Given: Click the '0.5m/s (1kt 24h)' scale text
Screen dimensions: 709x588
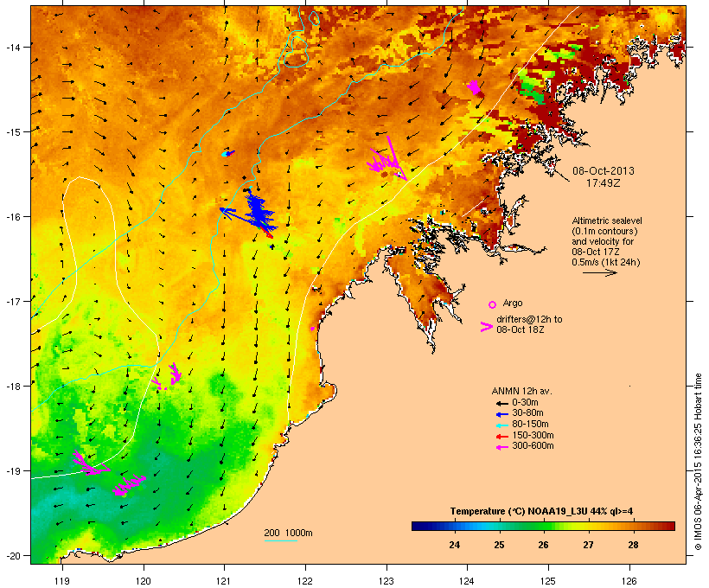Looking at the screenshot, I should [x=606, y=262].
